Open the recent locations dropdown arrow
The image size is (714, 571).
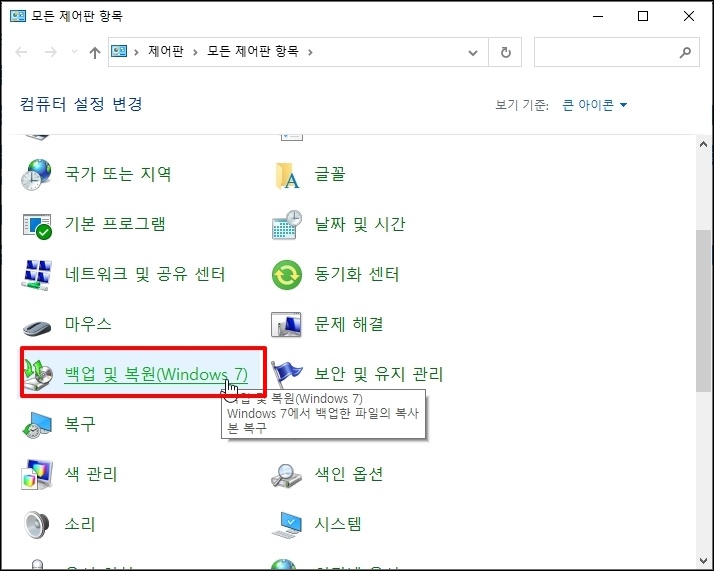click(x=74, y=52)
